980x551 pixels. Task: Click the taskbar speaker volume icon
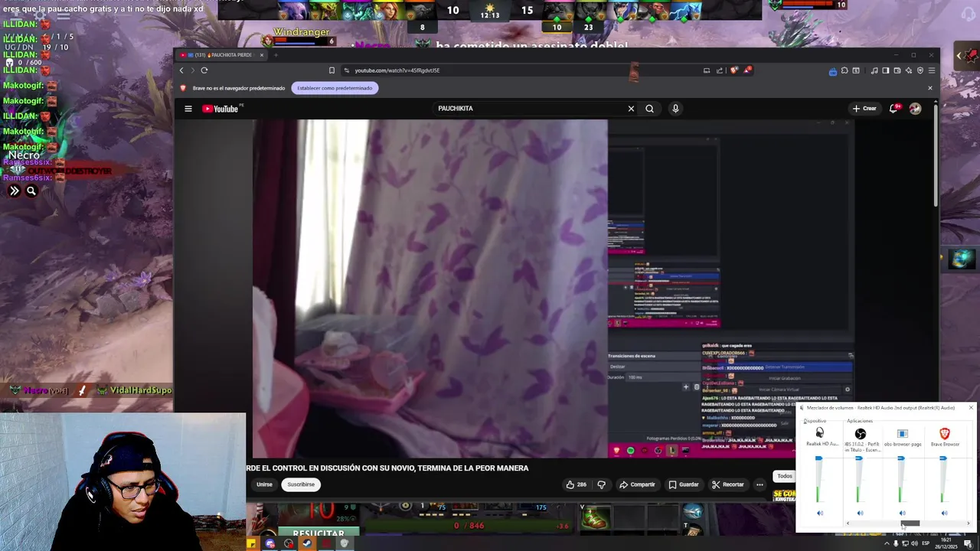tap(914, 544)
